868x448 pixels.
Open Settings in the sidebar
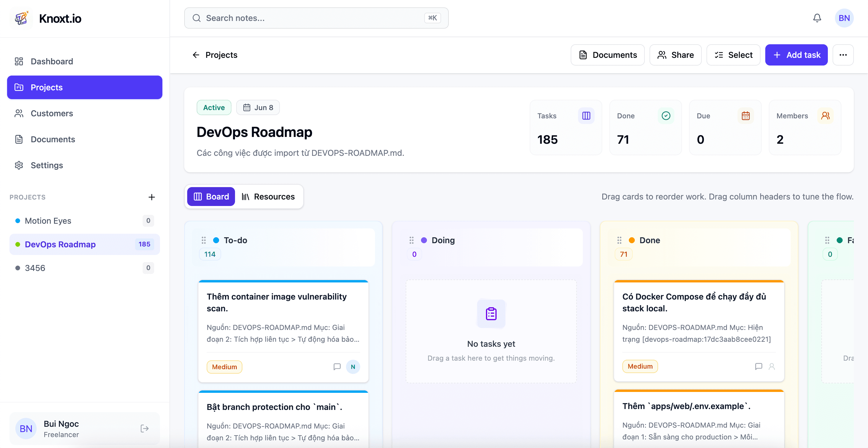pyautogui.click(x=84, y=165)
